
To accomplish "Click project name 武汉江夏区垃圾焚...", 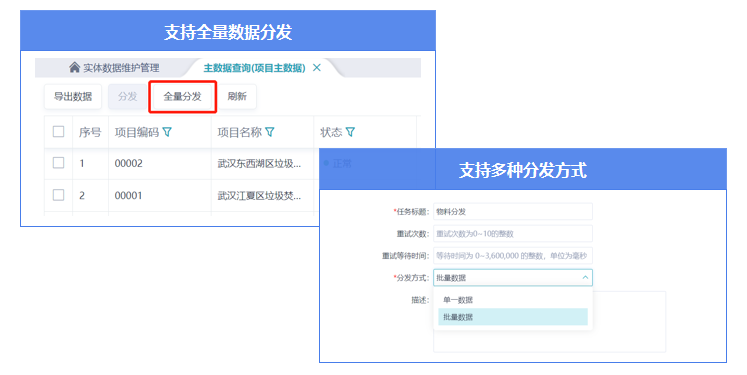I will 259,195.
